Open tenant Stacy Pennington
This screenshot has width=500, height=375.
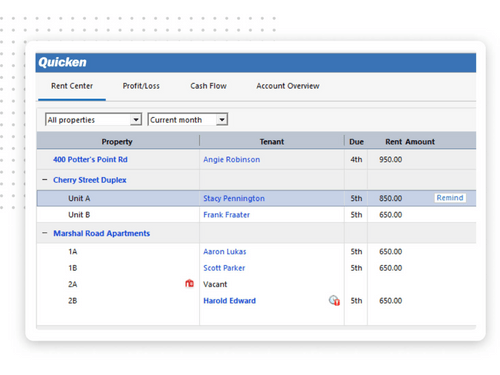[x=234, y=198]
